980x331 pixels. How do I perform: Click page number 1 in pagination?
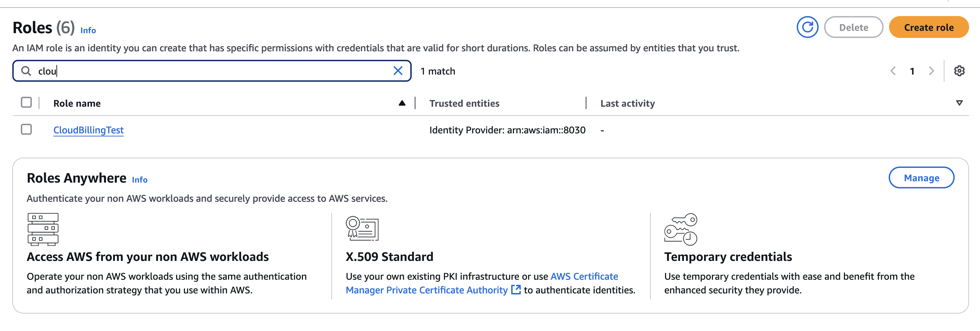coord(912,71)
